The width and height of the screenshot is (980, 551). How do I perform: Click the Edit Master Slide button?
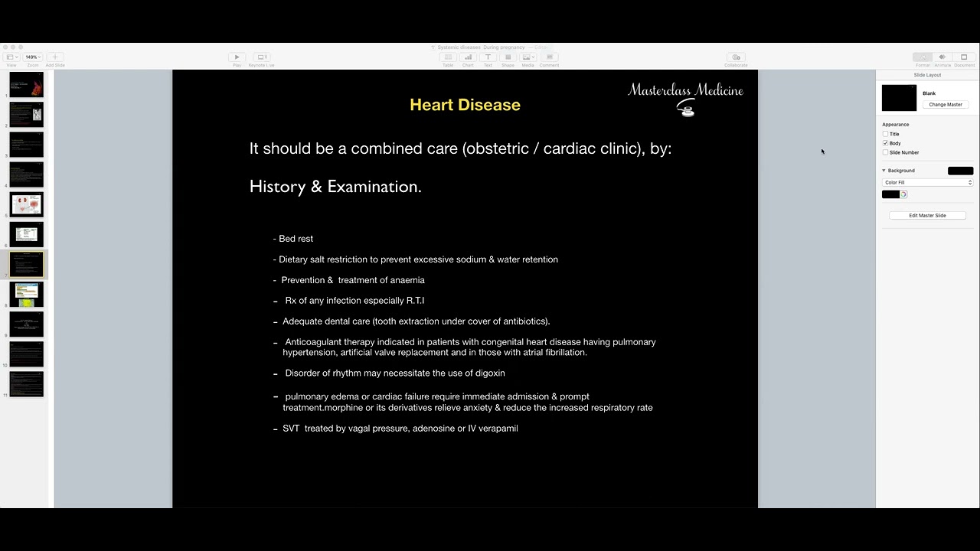pyautogui.click(x=927, y=215)
